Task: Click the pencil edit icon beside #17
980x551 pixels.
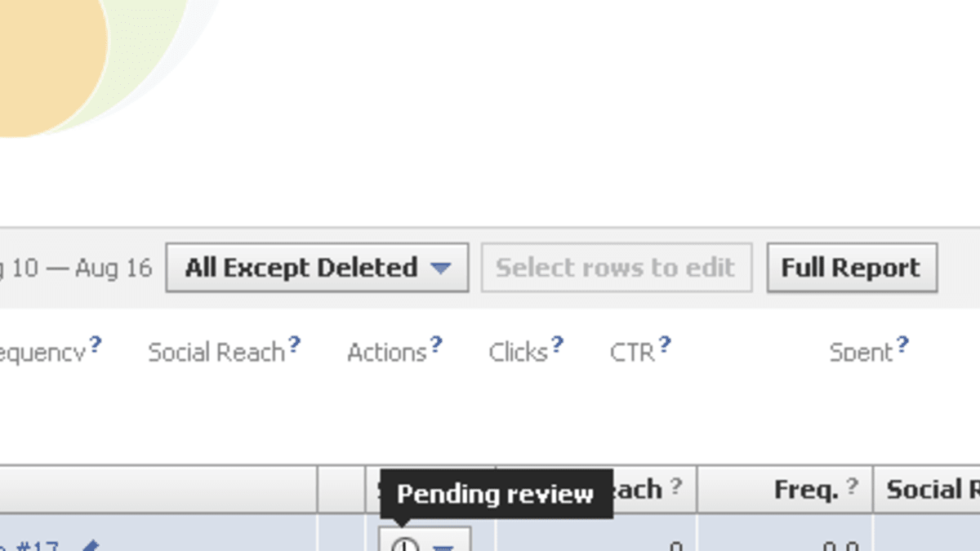Action: pyautogui.click(x=90, y=545)
